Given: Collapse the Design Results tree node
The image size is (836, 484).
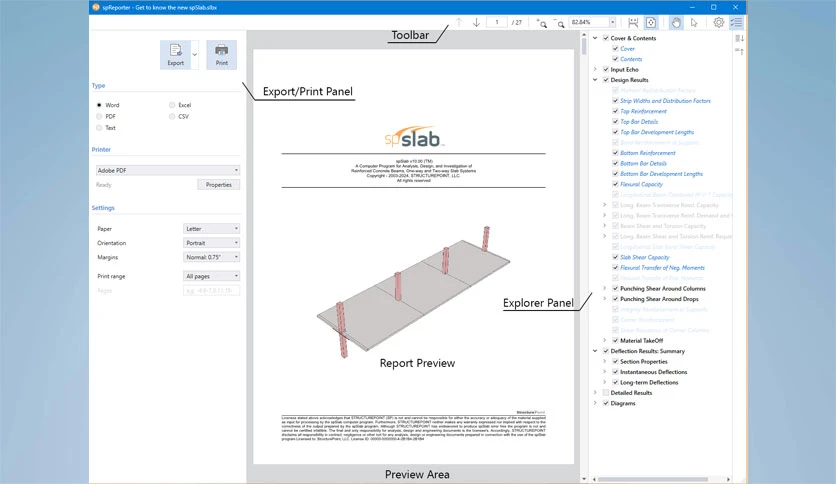Looking at the screenshot, I should 595,80.
